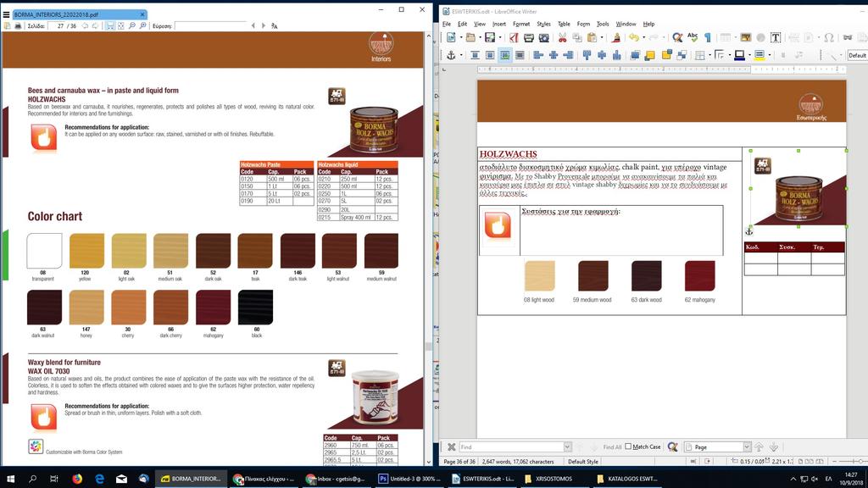Open ESWTERIKIS.odt from the taskbar
The image size is (868, 488).
click(x=483, y=479)
